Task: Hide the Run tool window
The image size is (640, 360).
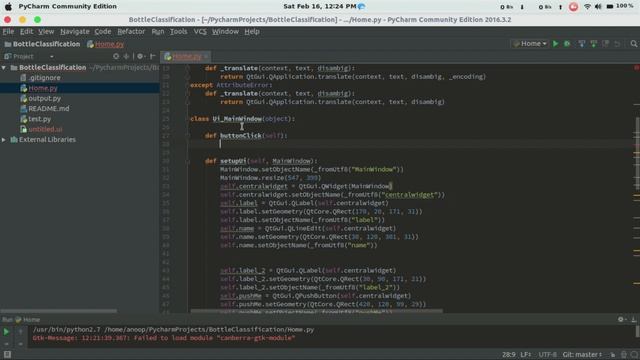Action: click(633, 320)
